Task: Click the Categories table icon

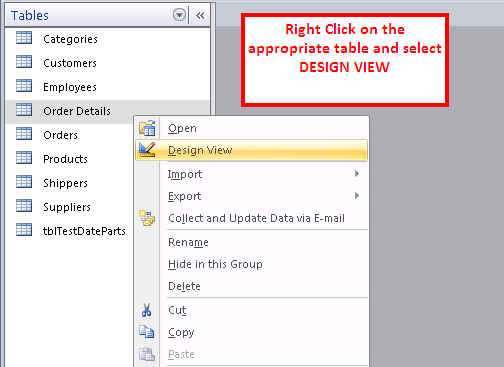Action: point(24,38)
